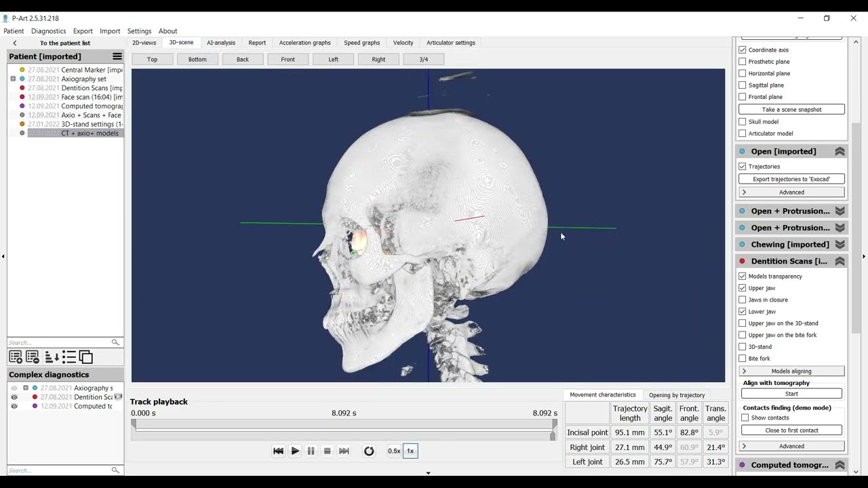Toggle visibility of Dentition Scans in Complex diagnostics
This screenshot has height=488, width=868.
click(x=14, y=397)
